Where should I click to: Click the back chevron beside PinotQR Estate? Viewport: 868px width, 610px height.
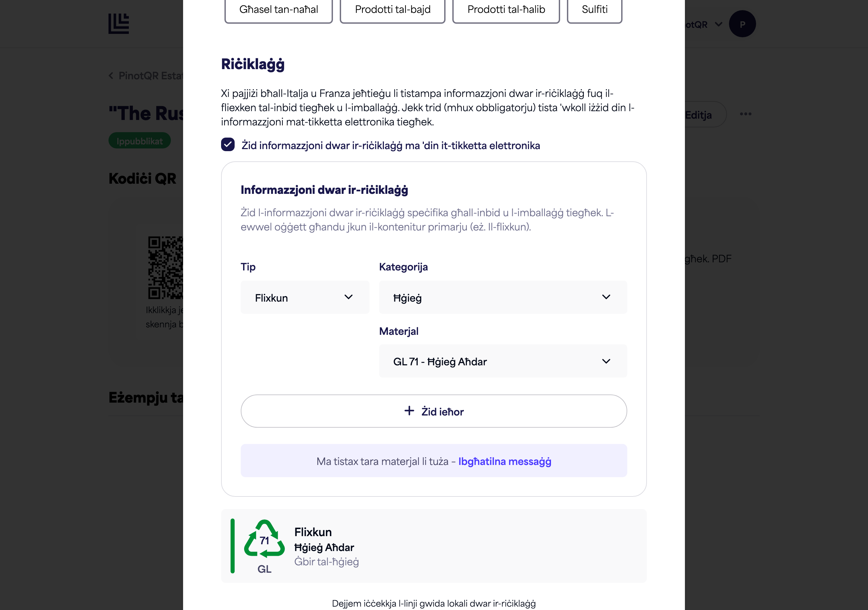[x=111, y=76]
